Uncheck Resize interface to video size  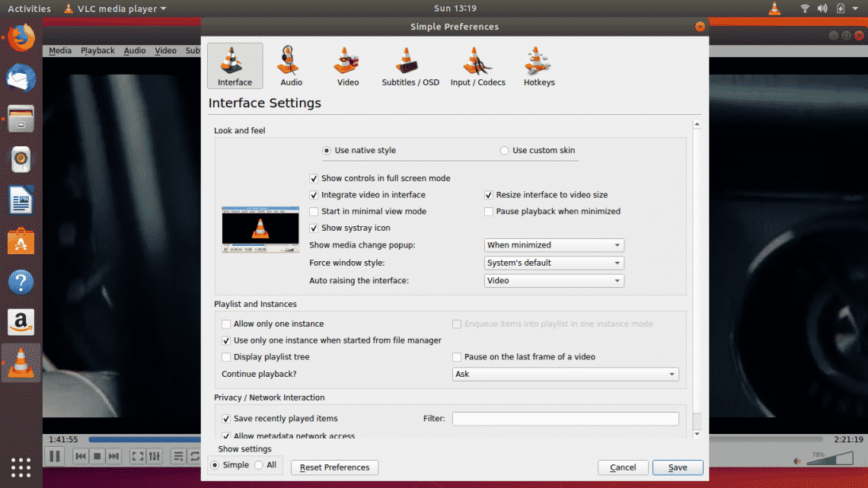(488, 195)
